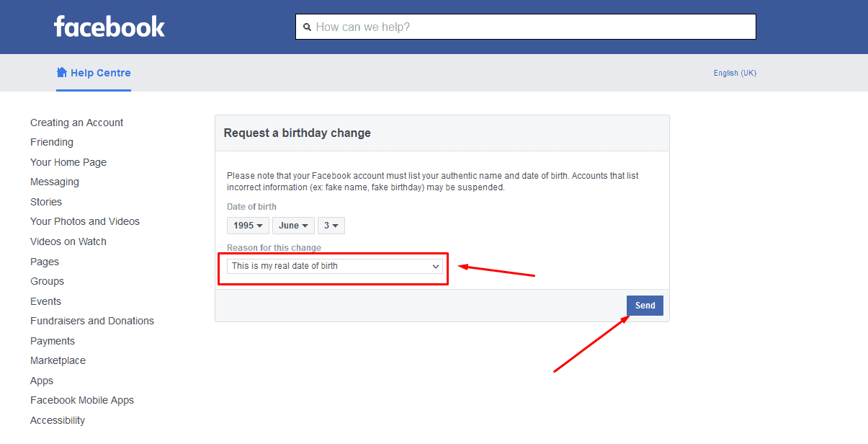Open the Help Centre tab
The height and width of the screenshot is (444, 868).
click(x=94, y=73)
